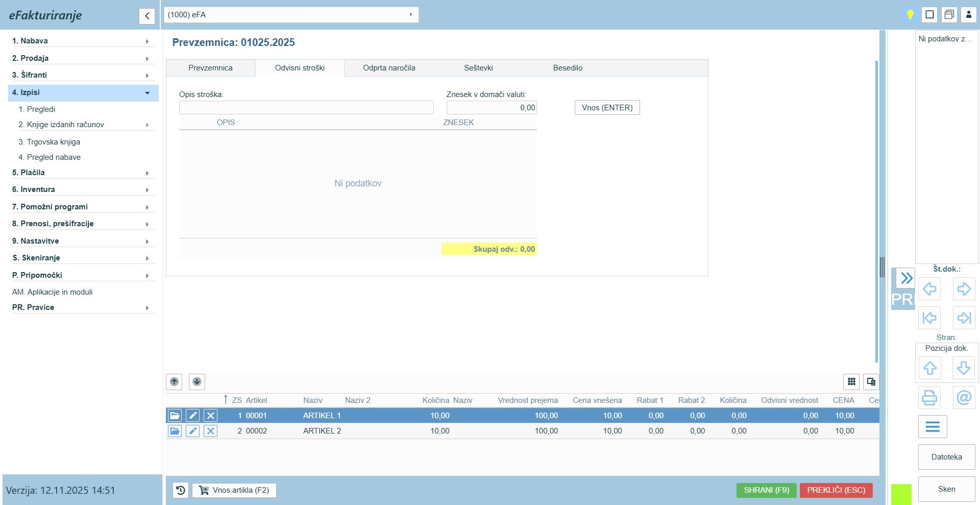Click the history restore icon

click(x=180, y=490)
